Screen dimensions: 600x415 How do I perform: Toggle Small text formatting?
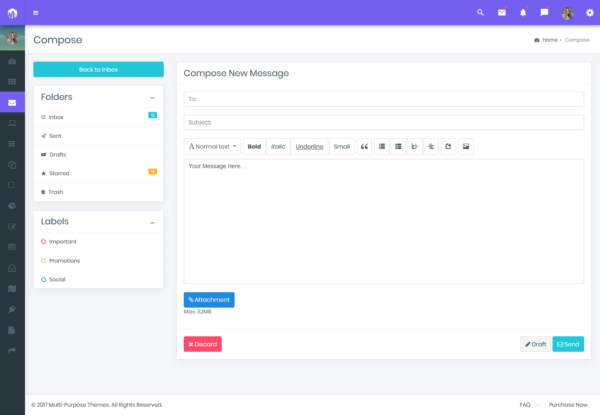(x=342, y=146)
